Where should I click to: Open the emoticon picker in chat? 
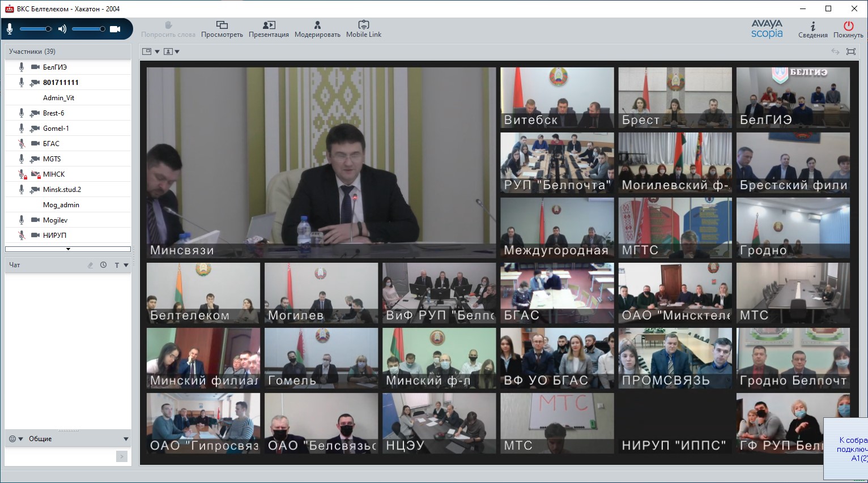(x=16, y=439)
